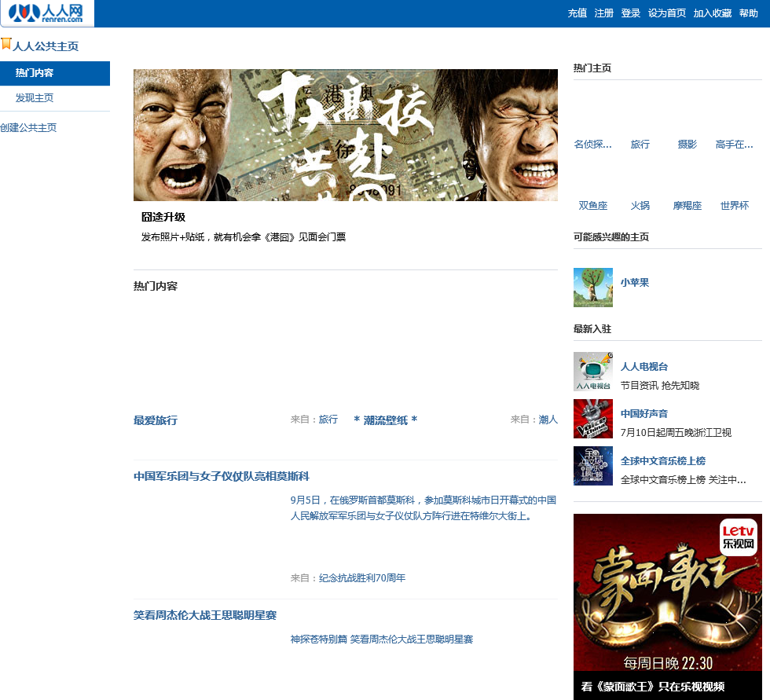This screenshot has width=770, height=700.
Task: Click the source link 潮人
Action: 548,420
